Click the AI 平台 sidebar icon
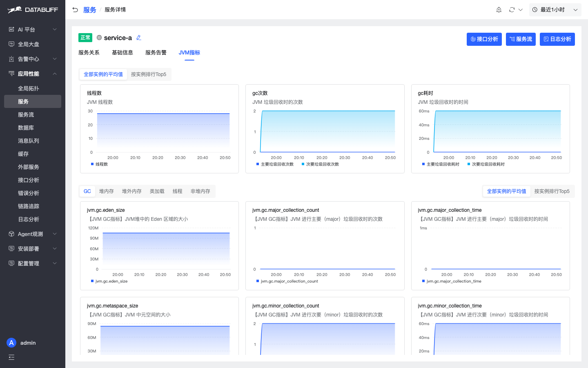Screen dimensions: 588x368 coord(11,29)
